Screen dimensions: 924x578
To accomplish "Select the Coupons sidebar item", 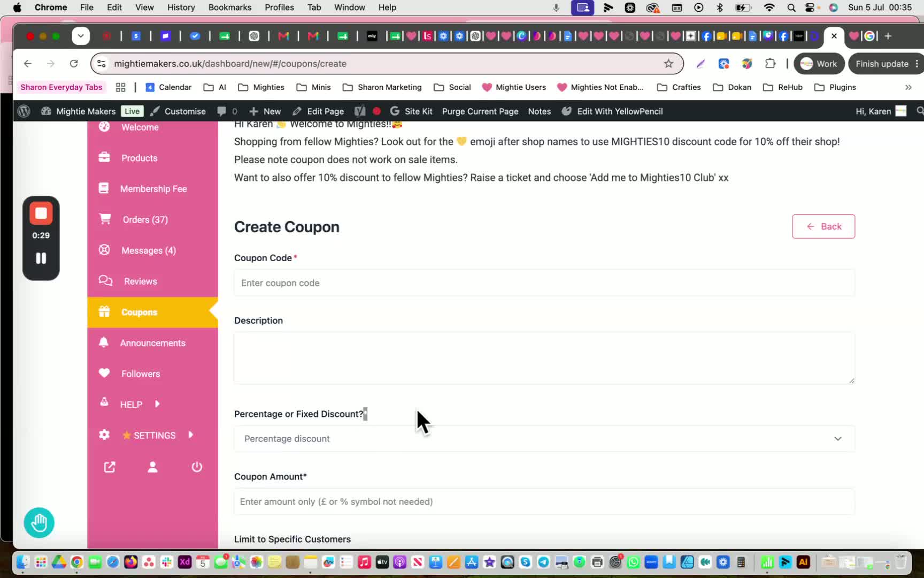I will (x=152, y=312).
